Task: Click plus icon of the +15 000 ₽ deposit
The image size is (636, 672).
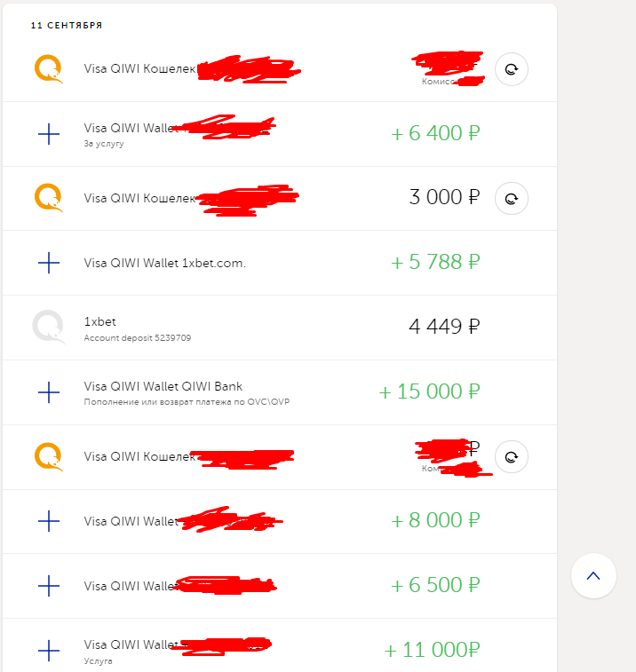Action: tap(49, 391)
